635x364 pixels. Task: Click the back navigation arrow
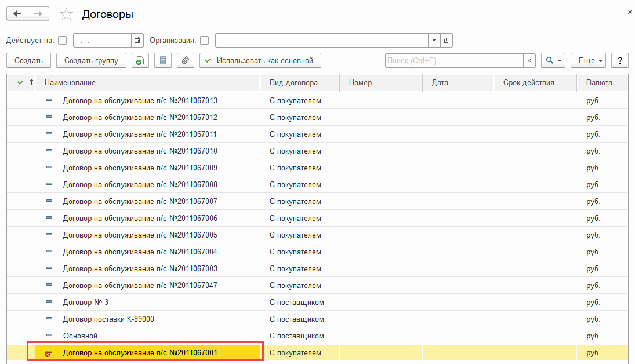click(x=17, y=14)
